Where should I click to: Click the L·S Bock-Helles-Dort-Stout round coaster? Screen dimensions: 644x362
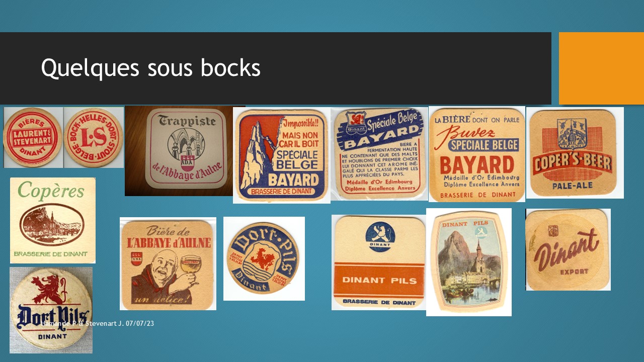pyautogui.click(x=94, y=137)
